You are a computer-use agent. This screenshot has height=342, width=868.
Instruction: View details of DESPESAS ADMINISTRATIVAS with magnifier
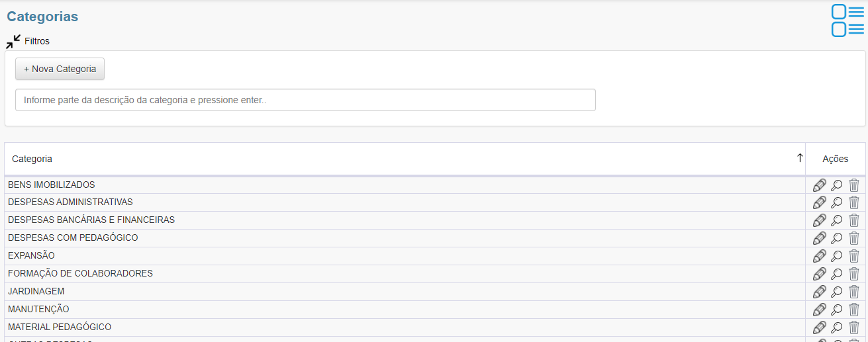tap(837, 202)
